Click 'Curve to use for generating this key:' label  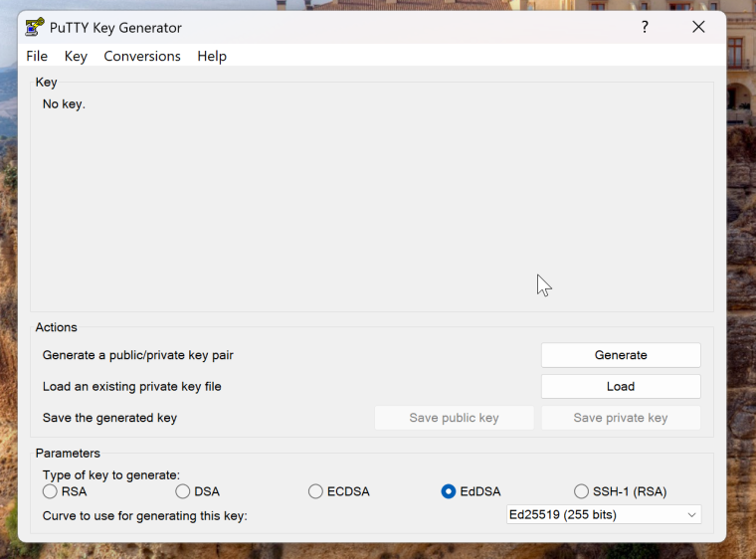(144, 516)
